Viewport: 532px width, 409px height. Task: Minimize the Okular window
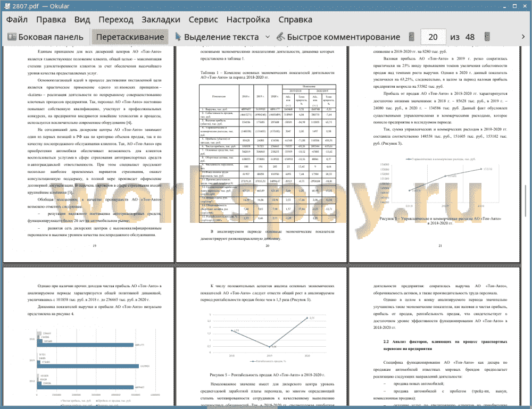[505, 6]
